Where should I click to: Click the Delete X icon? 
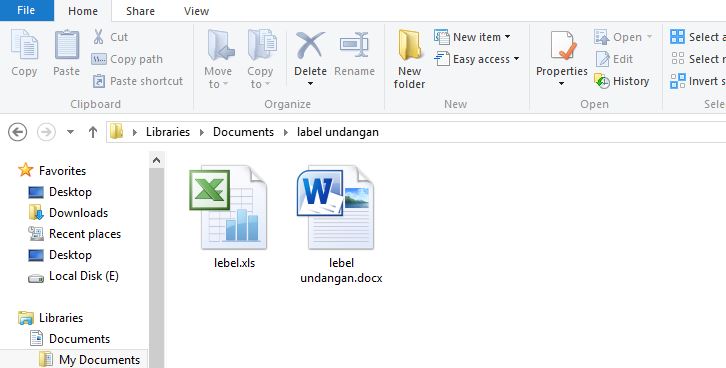point(310,45)
